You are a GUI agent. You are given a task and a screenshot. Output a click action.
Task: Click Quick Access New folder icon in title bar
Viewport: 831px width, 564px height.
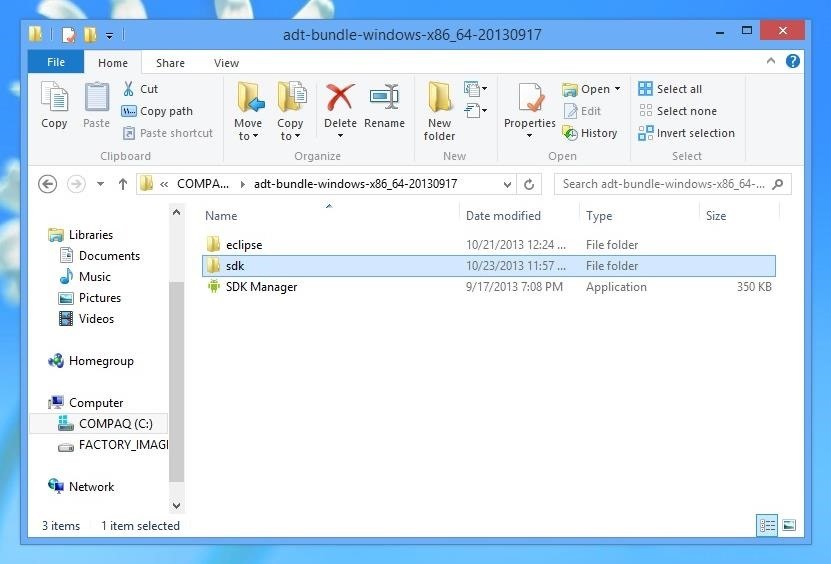(91, 35)
